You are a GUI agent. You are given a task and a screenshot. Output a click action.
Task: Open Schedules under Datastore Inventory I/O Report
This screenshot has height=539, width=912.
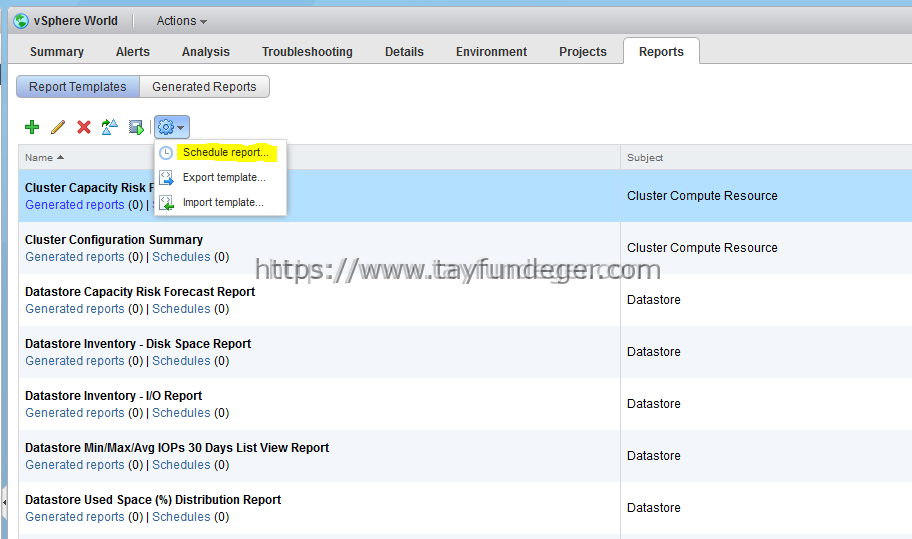click(181, 413)
